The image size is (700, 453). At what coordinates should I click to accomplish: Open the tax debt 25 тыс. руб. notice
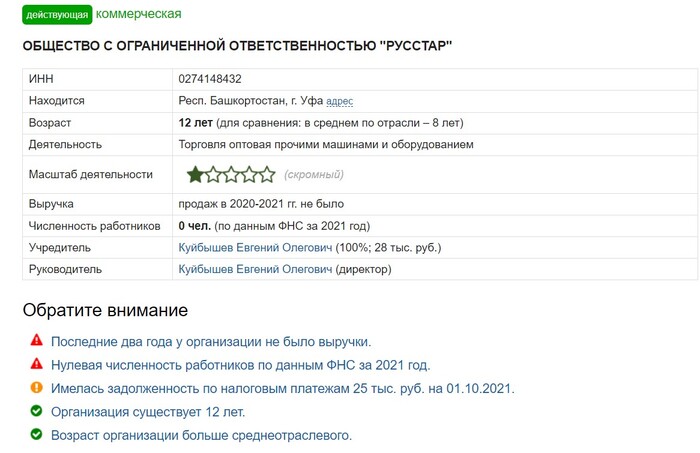tap(283, 388)
